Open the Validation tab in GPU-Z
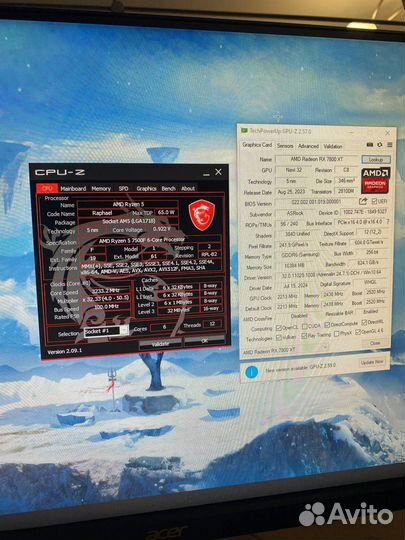Image resolution: width=405 pixels, height=540 pixels. (333, 146)
